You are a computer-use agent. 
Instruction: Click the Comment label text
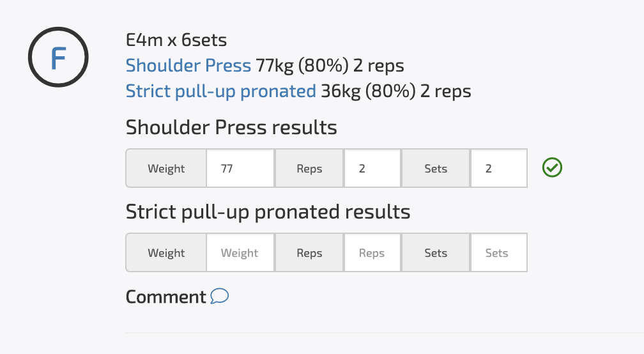coord(165,296)
